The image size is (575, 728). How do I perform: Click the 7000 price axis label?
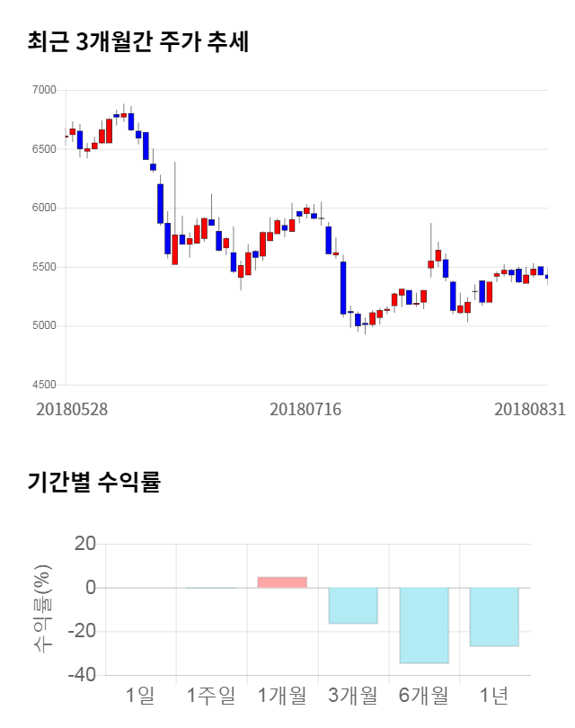43,90
